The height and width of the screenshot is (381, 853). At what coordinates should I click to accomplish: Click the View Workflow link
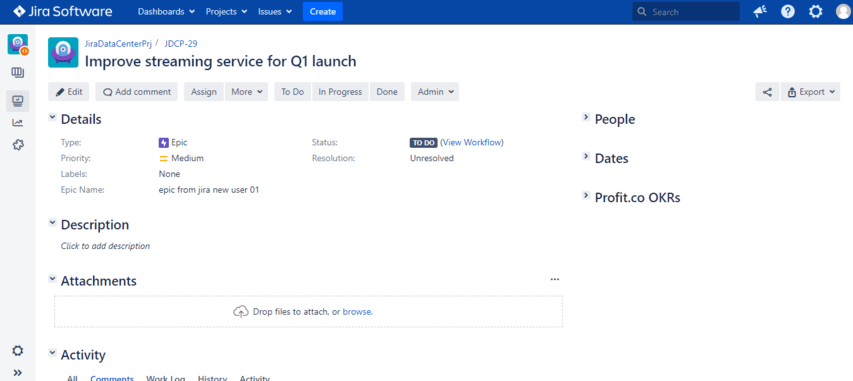tap(472, 143)
